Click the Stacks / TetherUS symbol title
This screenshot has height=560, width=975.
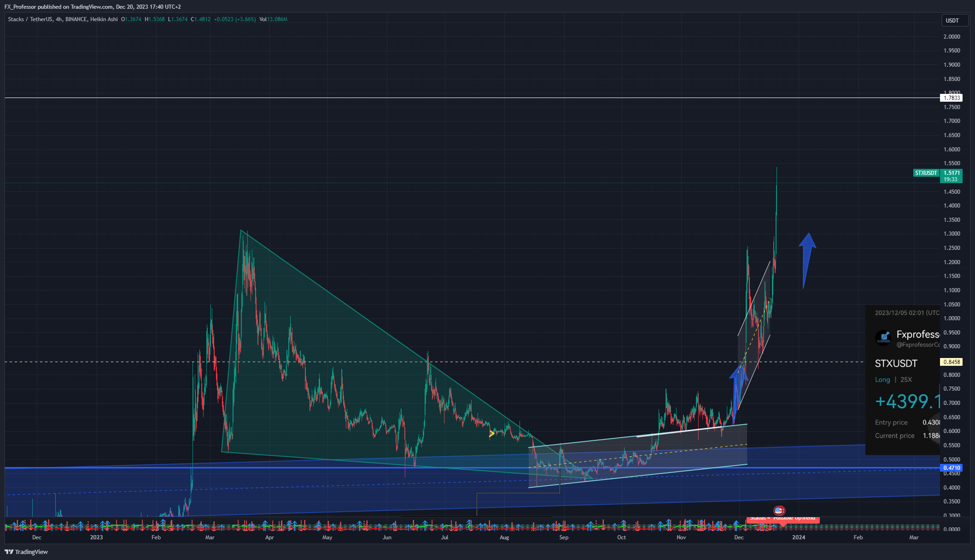(x=30, y=19)
